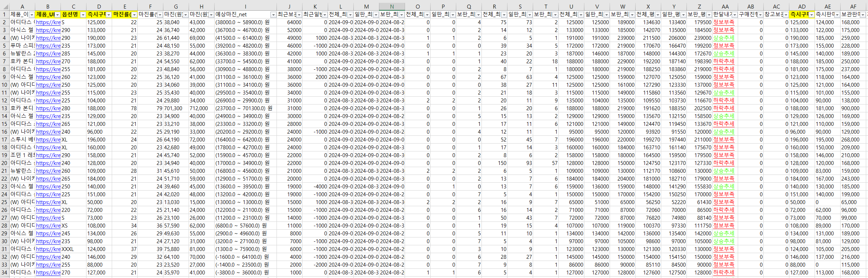Open the filter dropdown in column AA header
The image size is (868, 278).
[735, 15]
